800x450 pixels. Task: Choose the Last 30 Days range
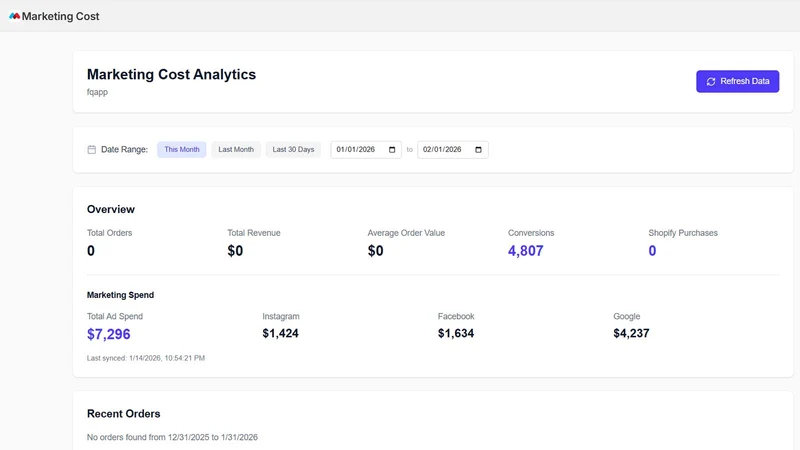[293, 149]
